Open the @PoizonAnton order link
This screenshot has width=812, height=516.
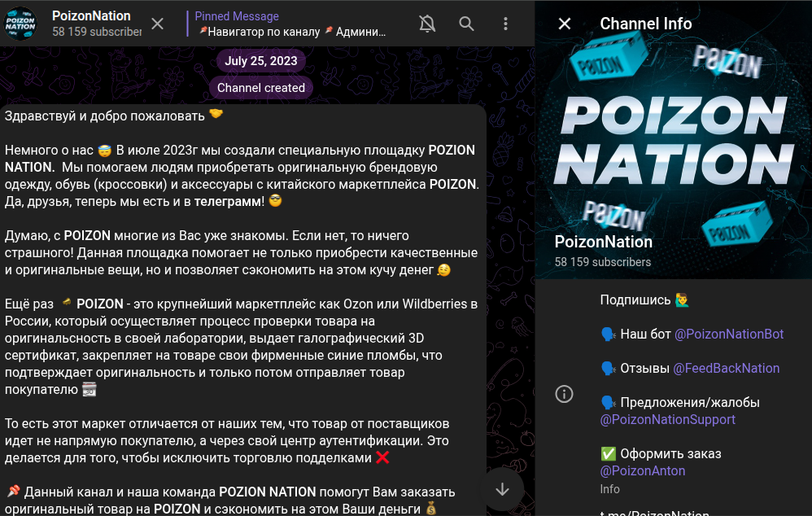coord(643,470)
